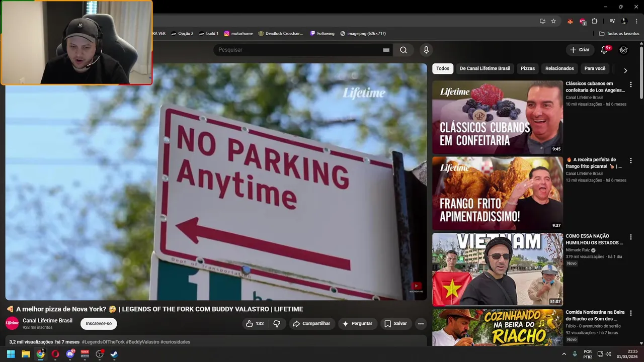Bookmark this page with the star icon
644x362 pixels.
tap(553, 21)
